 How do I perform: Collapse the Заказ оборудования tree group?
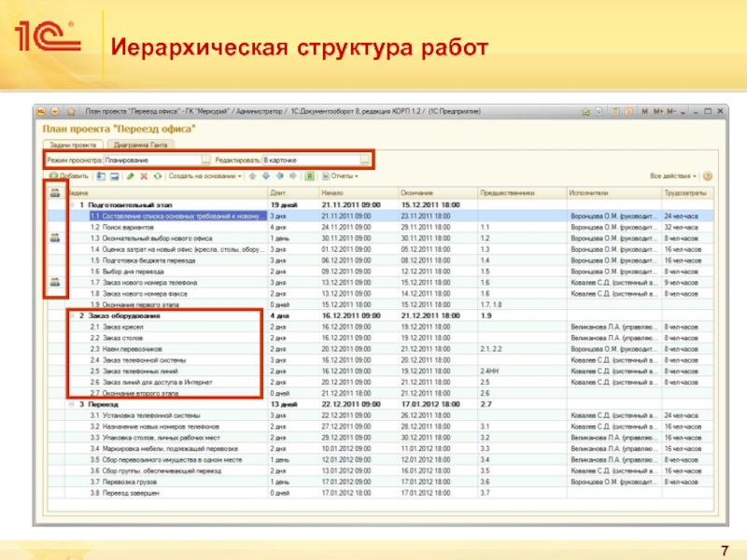coord(70,316)
